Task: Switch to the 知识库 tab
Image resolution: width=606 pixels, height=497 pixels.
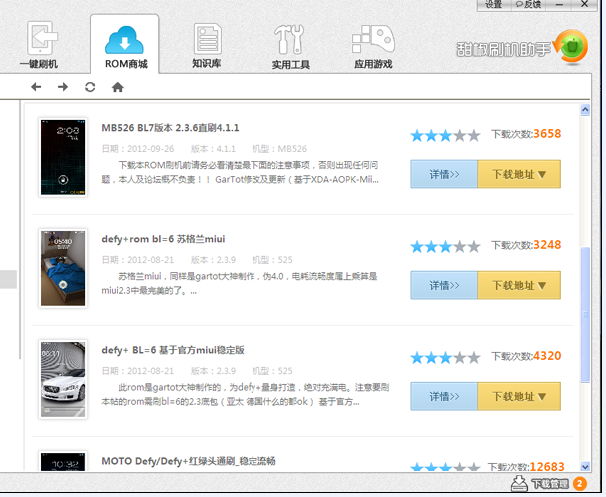Action: click(x=207, y=45)
